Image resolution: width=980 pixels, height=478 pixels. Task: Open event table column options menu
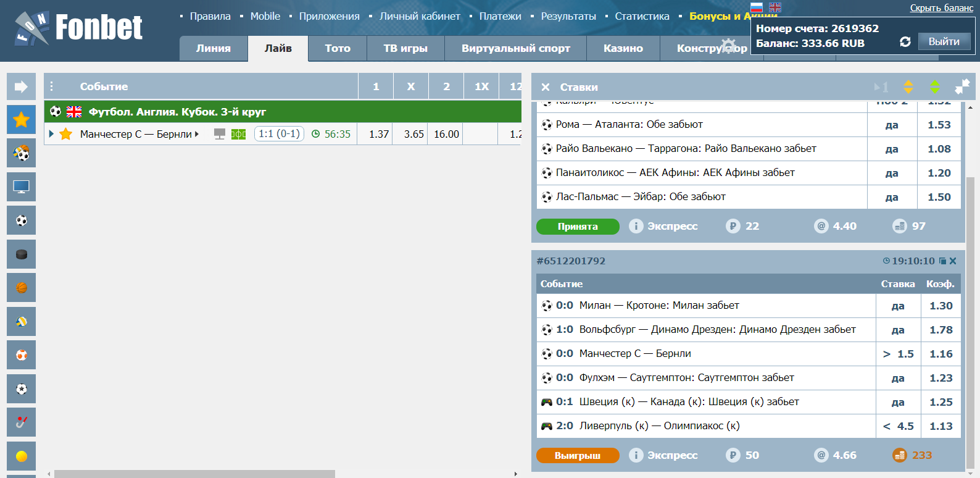pyautogui.click(x=52, y=86)
